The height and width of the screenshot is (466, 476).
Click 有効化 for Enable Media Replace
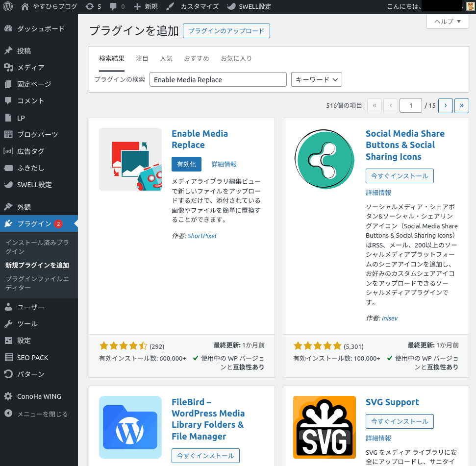click(x=186, y=164)
